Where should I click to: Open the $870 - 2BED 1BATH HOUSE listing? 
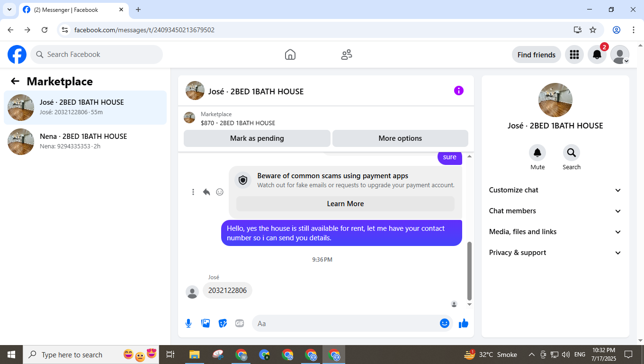(238, 123)
